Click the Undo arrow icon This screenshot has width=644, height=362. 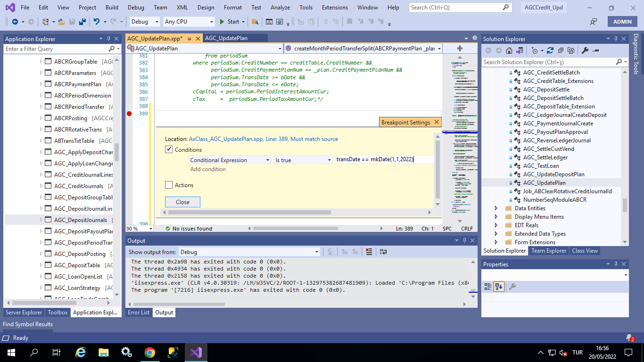pyautogui.click(x=96, y=22)
